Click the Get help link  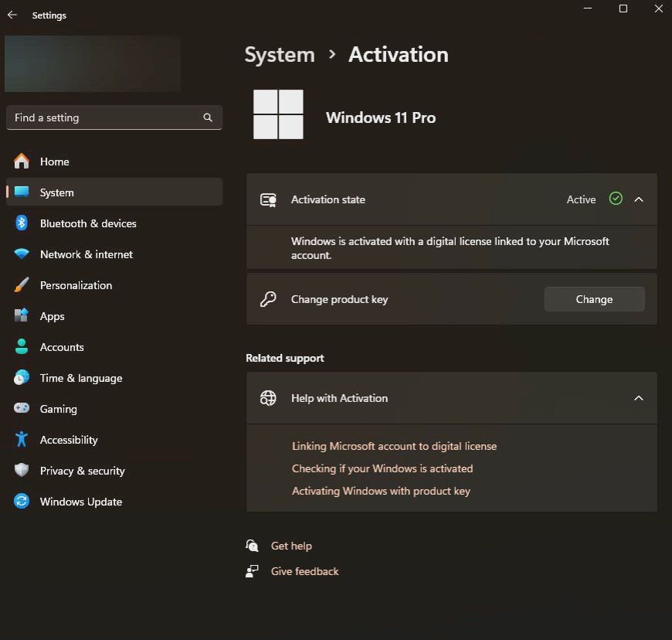tap(291, 546)
